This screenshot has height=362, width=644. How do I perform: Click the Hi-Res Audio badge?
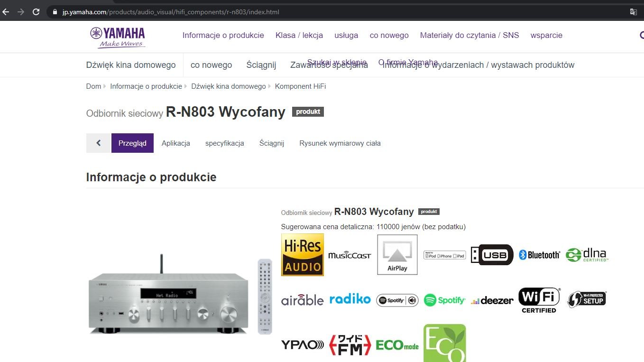click(x=303, y=254)
